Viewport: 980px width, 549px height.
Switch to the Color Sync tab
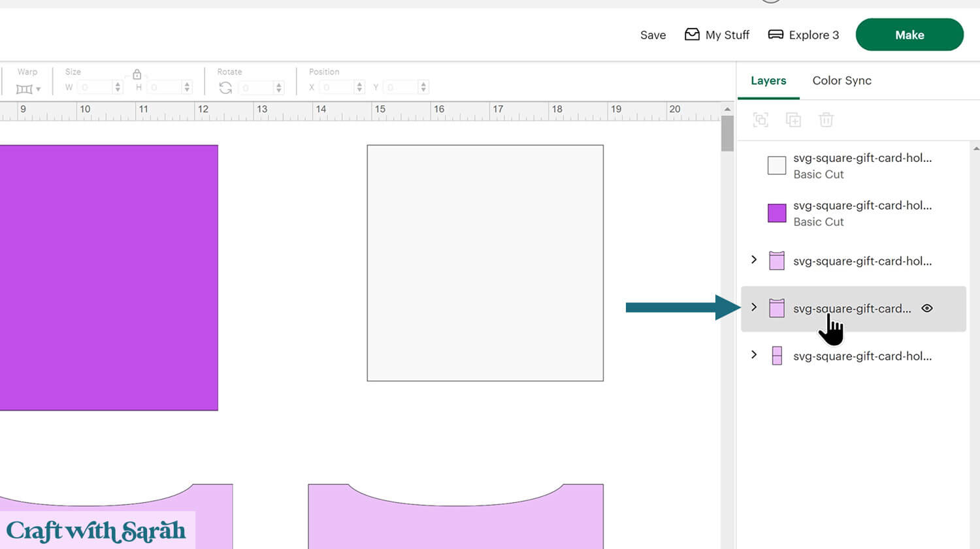[841, 80]
